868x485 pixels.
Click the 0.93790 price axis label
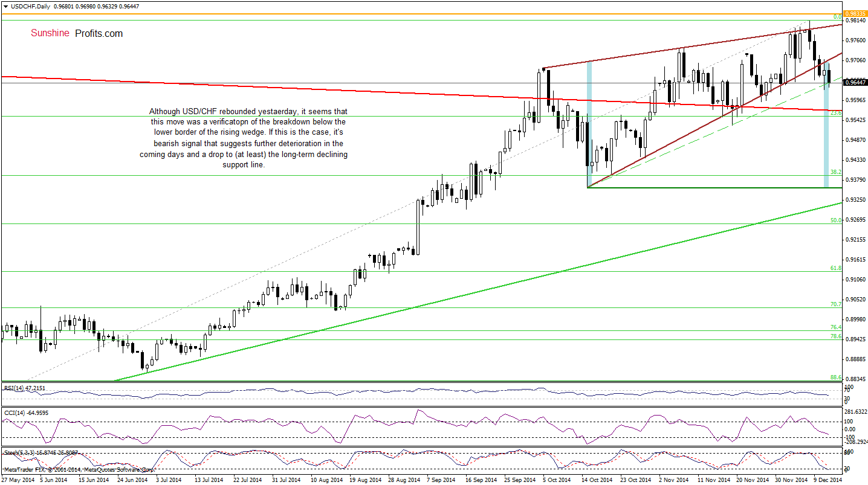[855, 180]
